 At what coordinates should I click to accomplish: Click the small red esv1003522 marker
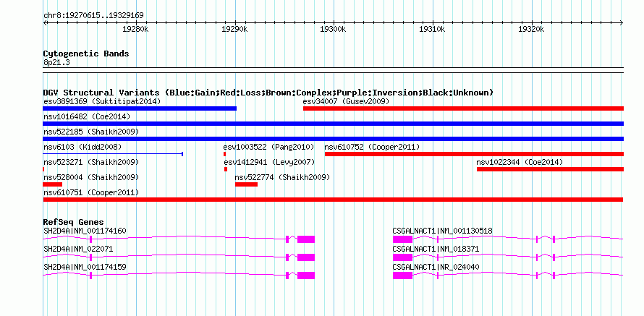point(224,154)
